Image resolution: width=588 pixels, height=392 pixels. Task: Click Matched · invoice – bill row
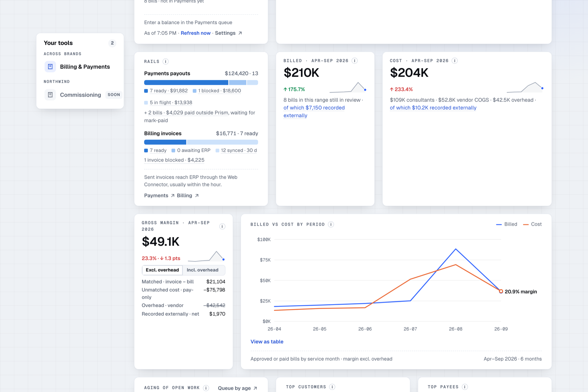183,282
